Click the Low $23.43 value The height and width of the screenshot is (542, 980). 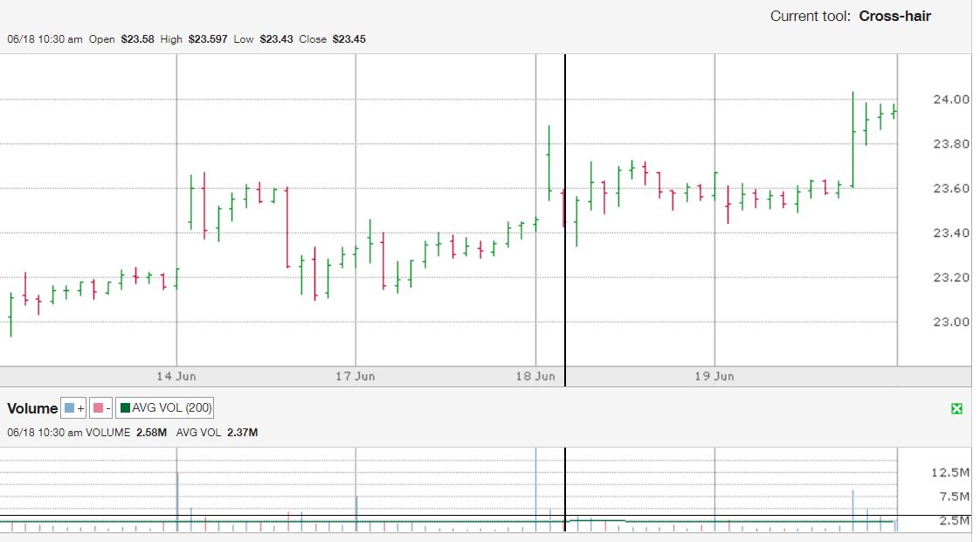pyautogui.click(x=276, y=38)
